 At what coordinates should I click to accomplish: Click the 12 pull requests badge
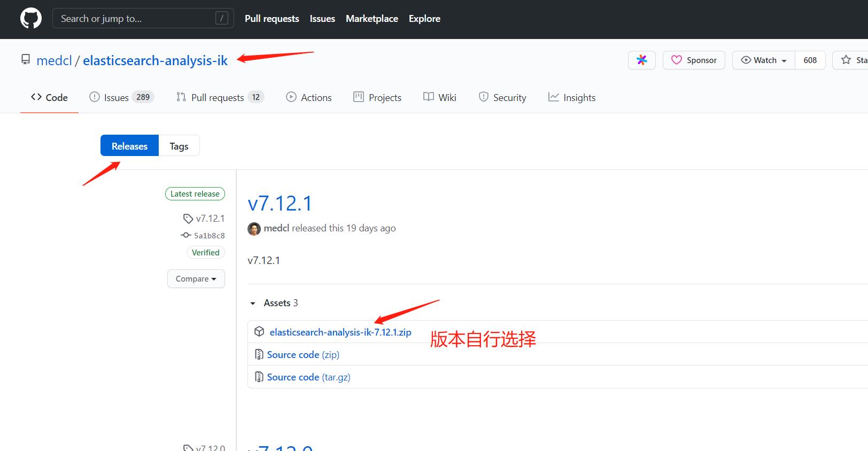tap(256, 97)
